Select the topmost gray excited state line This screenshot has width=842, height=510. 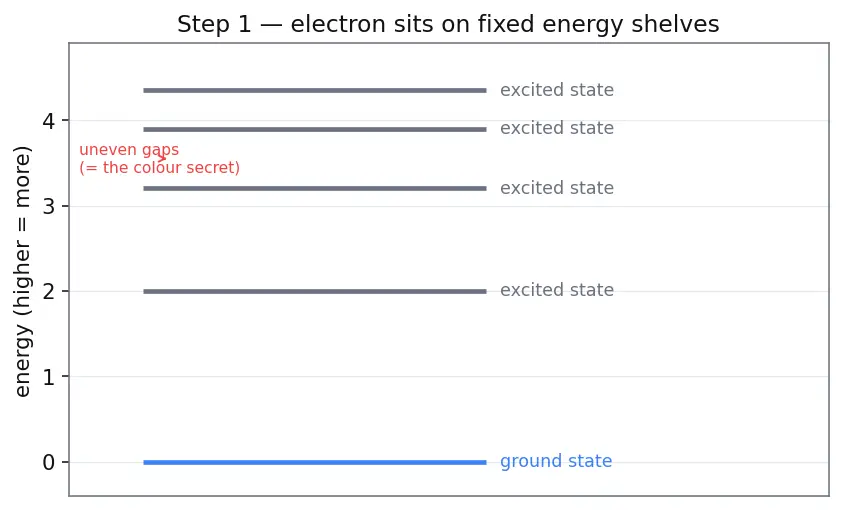tap(315, 90)
